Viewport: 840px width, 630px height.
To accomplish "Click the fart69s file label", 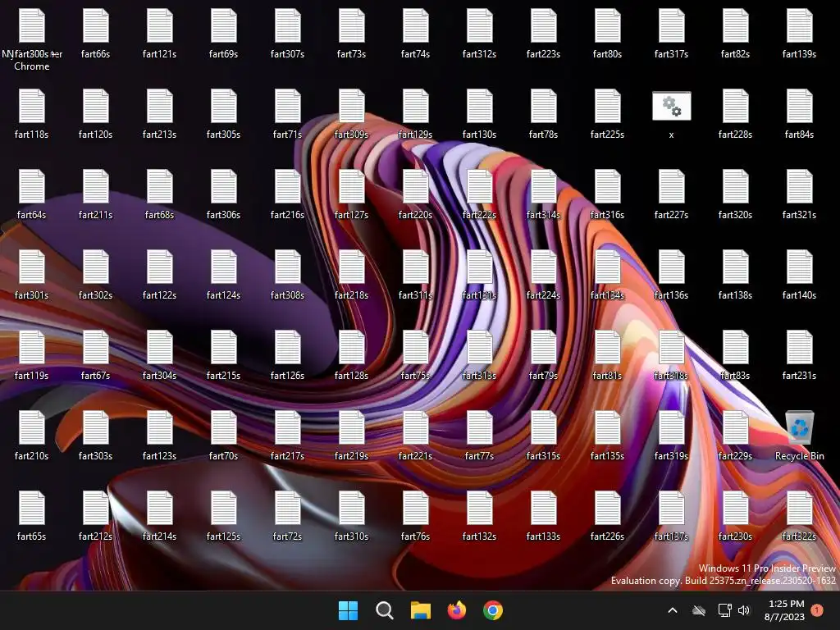I will 223,54.
